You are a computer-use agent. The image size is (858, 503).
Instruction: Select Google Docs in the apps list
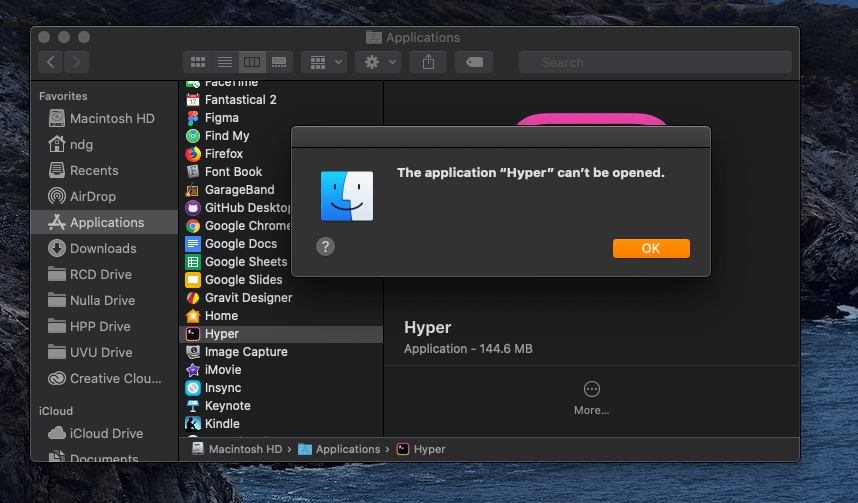[x=236, y=244]
